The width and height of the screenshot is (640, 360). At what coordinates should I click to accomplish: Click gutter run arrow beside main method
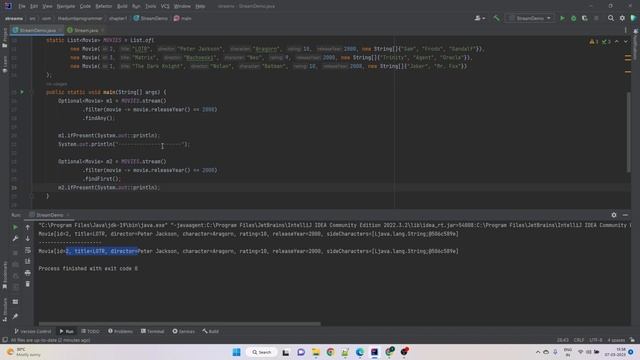tap(22, 92)
